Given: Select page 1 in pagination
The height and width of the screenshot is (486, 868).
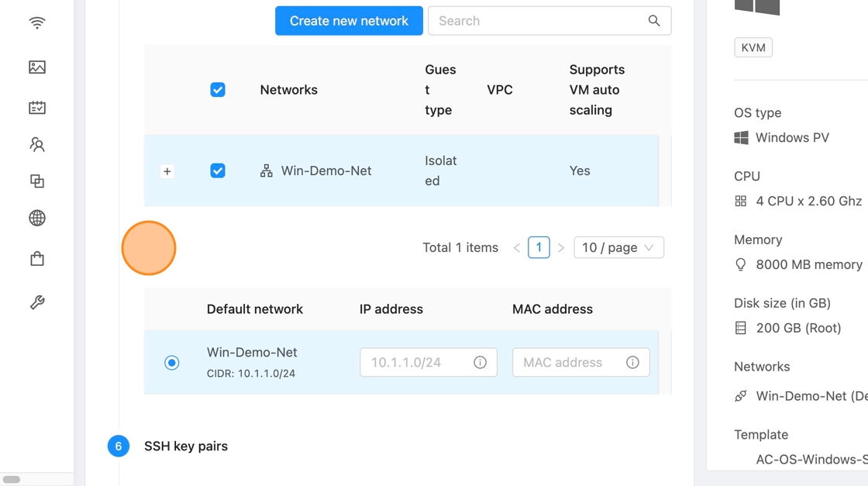Looking at the screenshot, I should click(x=539, y=247).
